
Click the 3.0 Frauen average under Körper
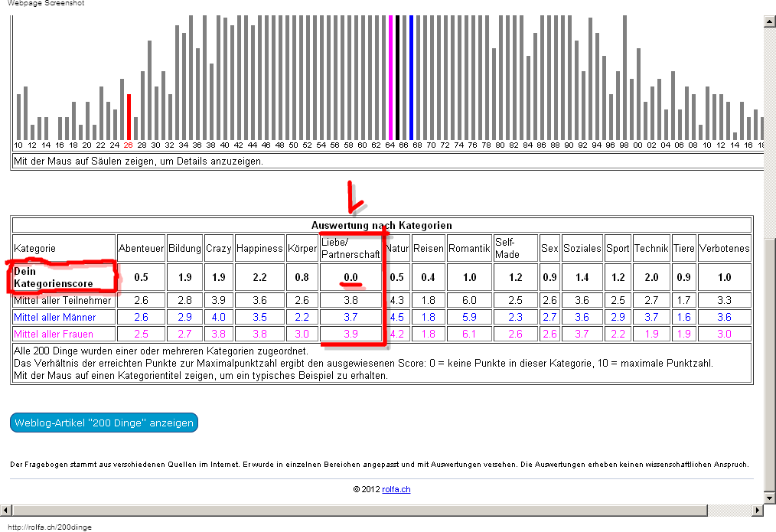point(302,334)
